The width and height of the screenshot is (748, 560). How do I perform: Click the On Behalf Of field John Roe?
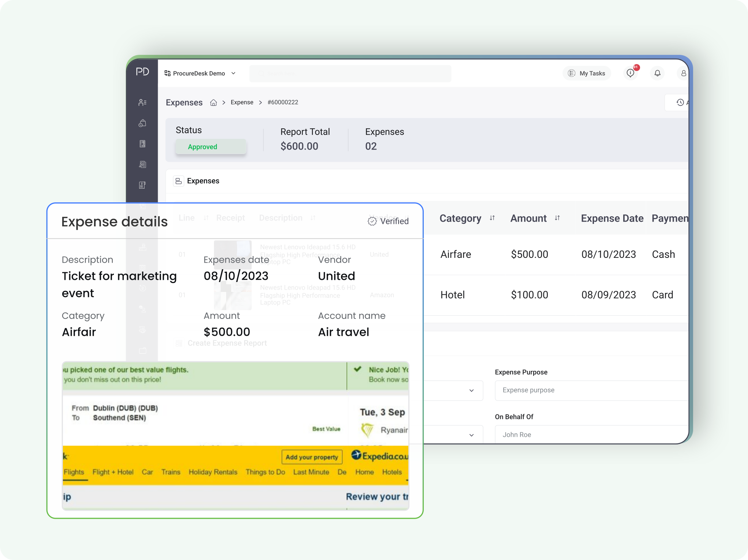pyautogui.click(x=591, y=435)
